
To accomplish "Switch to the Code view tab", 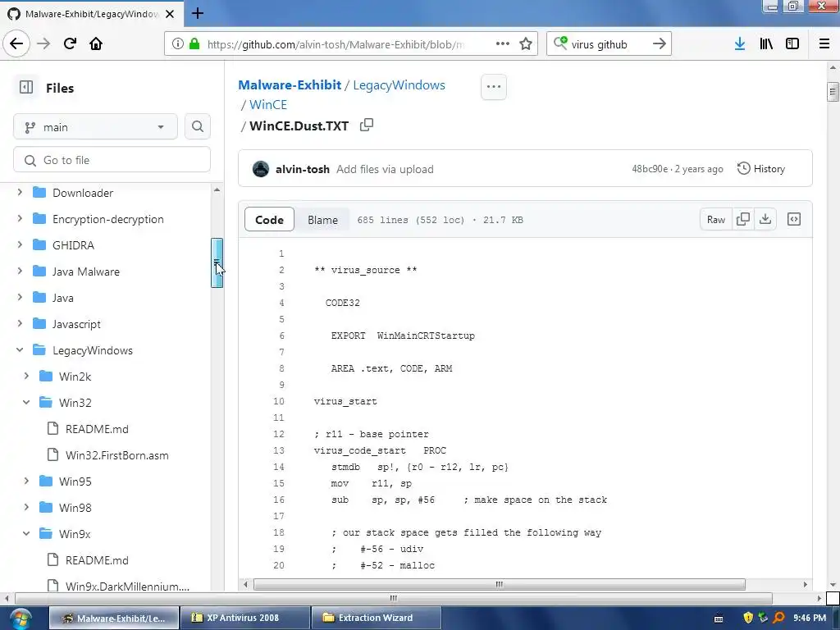I will (269, 220).
